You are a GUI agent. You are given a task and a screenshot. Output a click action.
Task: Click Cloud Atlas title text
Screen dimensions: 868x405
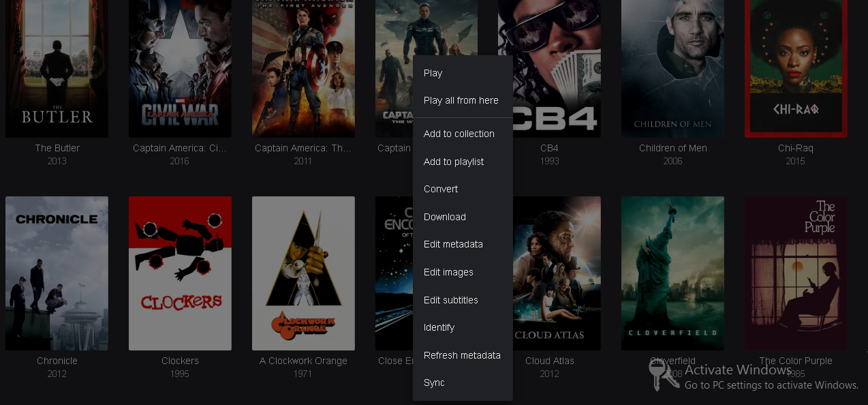(x=550, y=361)
